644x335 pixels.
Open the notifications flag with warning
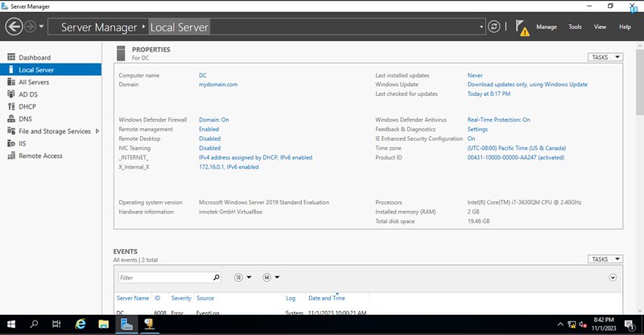tap(522, 27)
